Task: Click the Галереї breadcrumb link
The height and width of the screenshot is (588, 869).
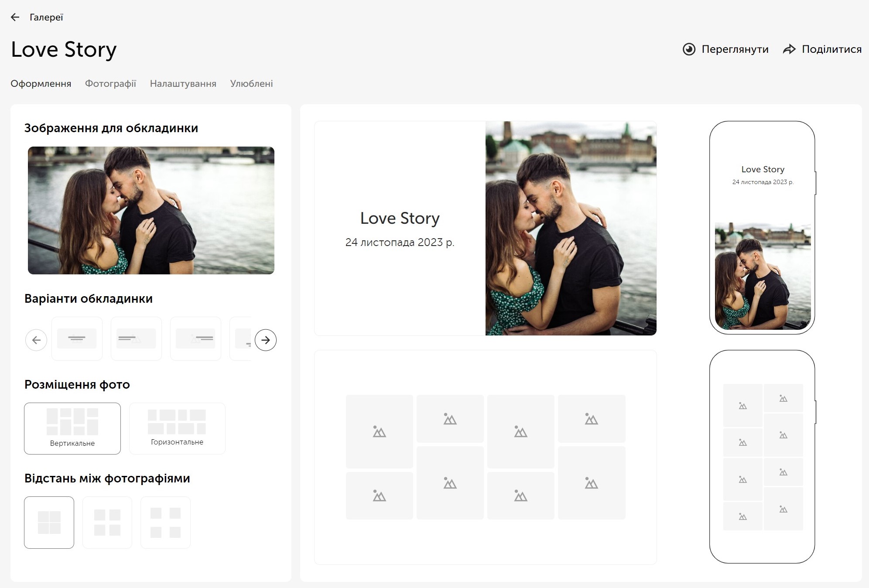Action: [x=46, y=17]
